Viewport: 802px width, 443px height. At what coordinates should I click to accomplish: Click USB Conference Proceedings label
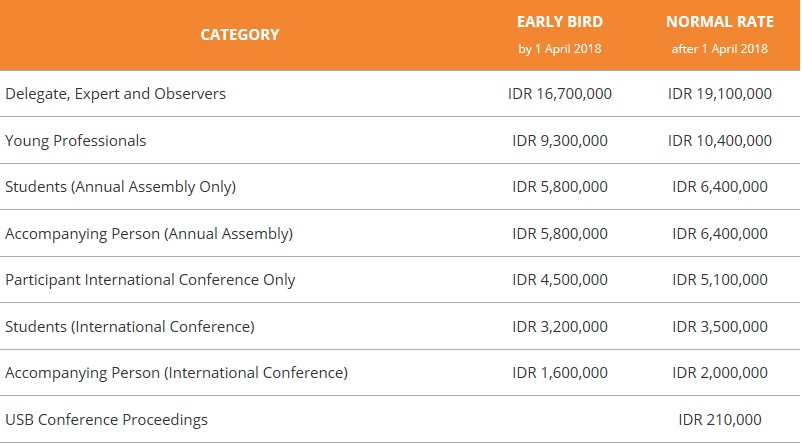(106, 419)
